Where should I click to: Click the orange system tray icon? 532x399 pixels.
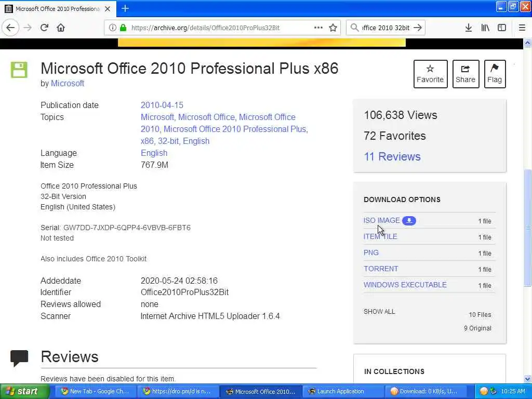click(484, 392)
